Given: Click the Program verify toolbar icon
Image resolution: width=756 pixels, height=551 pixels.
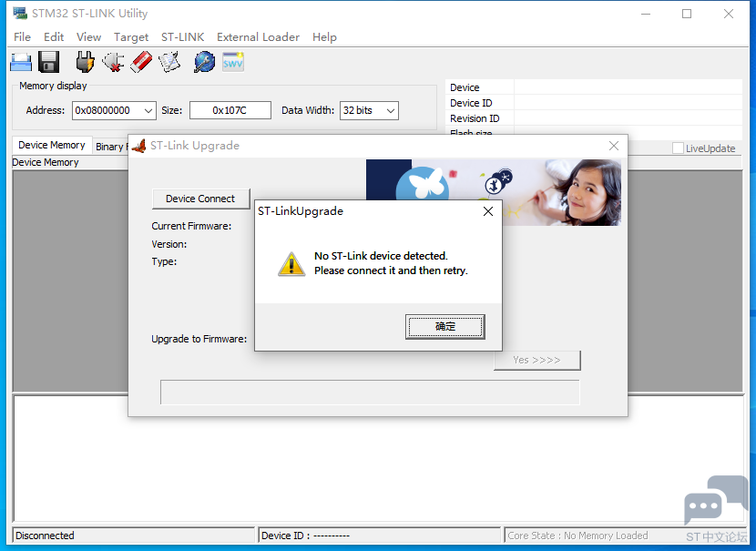Looking at the screenshot, I should (169, 62).
